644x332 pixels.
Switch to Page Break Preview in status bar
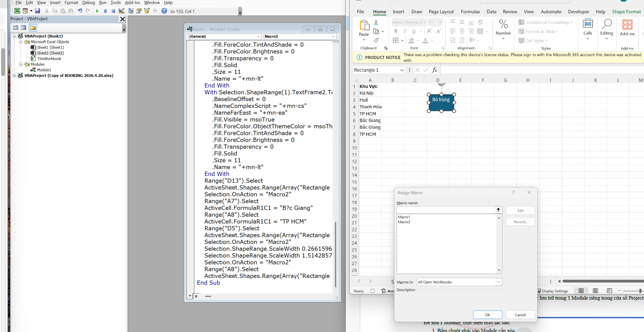pos(609,291)
